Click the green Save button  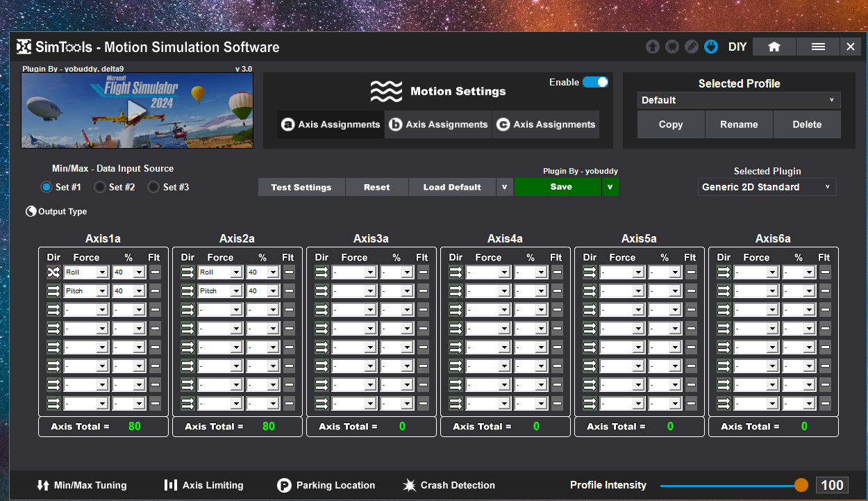click(x=558, y=186)
